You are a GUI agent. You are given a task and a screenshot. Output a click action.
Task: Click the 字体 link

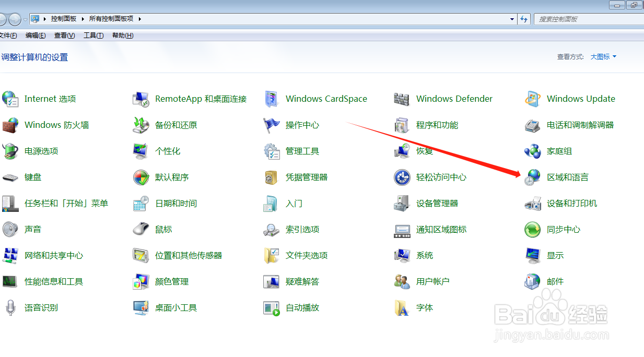(x=425, y=308)
